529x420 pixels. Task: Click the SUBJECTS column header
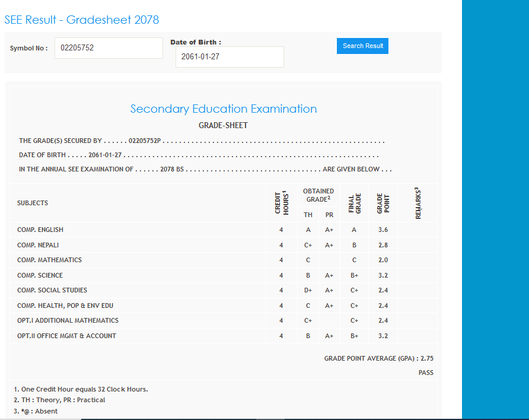point(33,203)
